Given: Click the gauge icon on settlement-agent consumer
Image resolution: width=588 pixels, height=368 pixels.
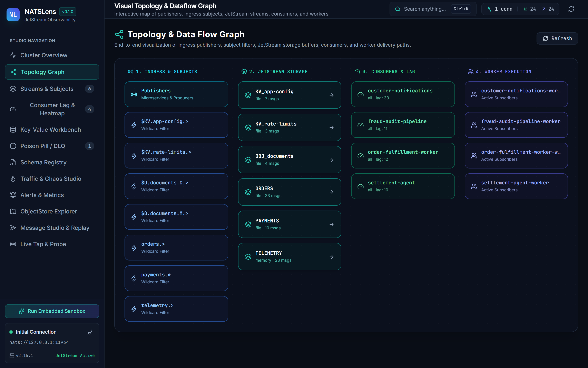Looking at the screenshot, I should coord(361,186).
